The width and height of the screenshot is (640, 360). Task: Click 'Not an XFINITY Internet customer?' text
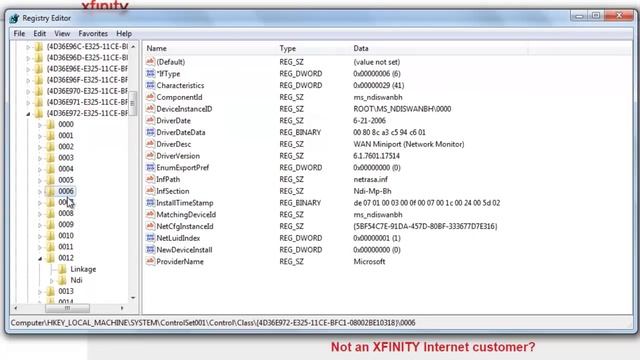pyautogui.click(x=433, y=347)
